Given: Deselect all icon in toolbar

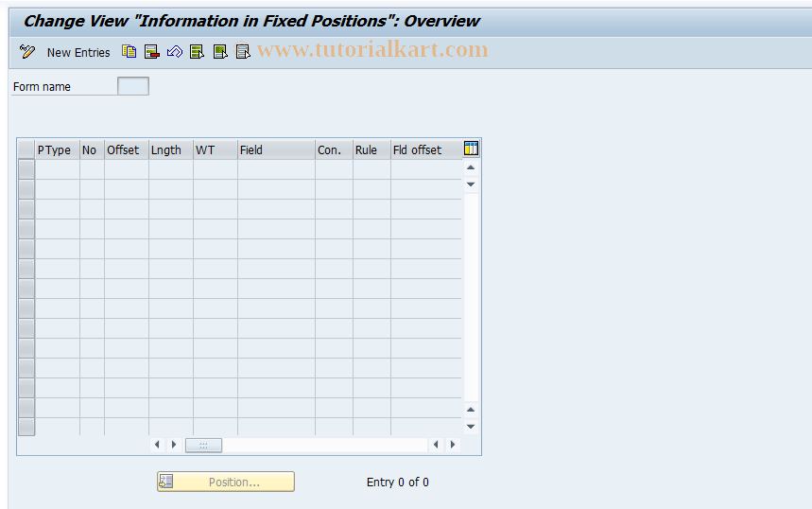Looking at the screenshot, I should click(243, 52).
